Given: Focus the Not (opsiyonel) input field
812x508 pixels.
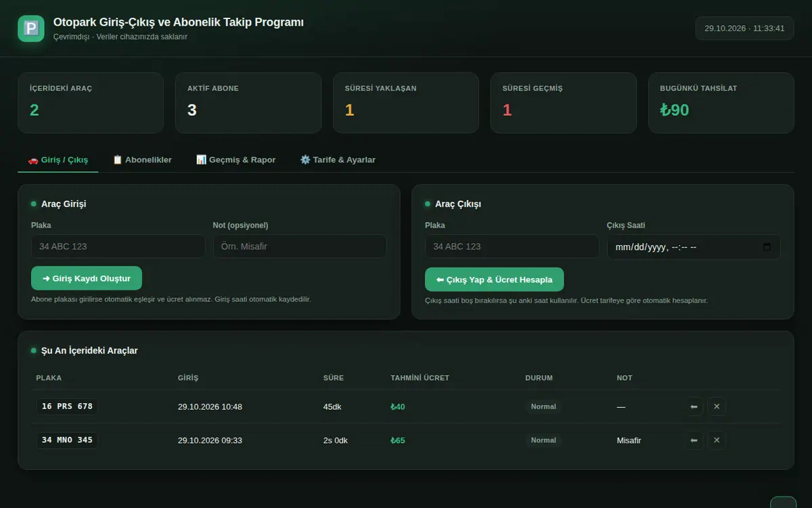Looking at the screenshot, I should coord(300,247).
